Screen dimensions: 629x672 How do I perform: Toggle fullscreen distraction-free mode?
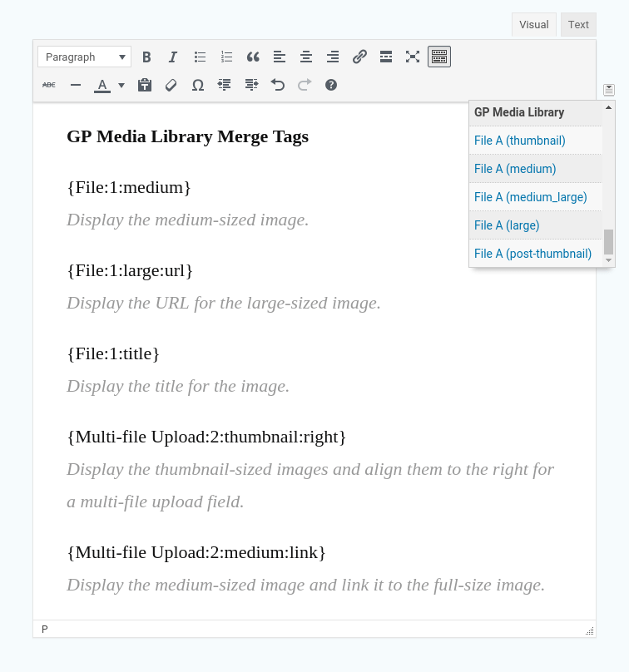click(x=413, y=57)
